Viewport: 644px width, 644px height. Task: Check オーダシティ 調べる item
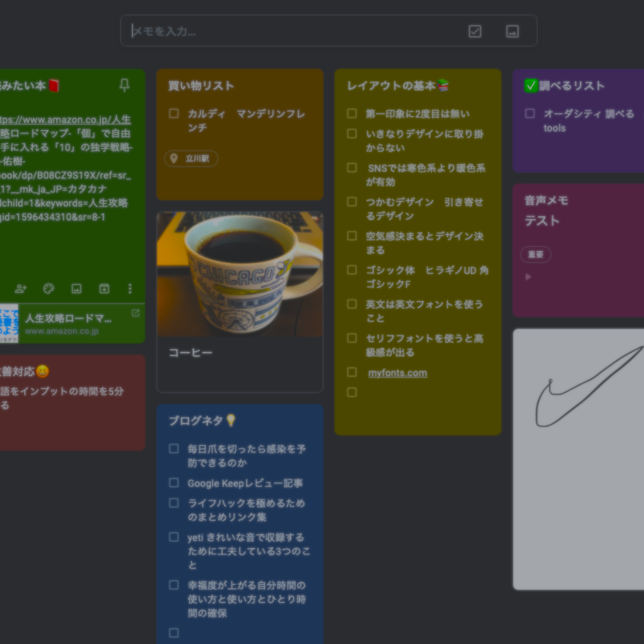click(530, 114)
